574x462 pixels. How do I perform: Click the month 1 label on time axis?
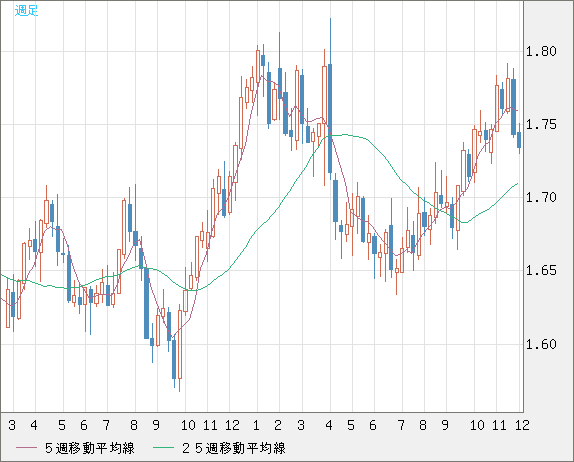click(x=256, y=425)
